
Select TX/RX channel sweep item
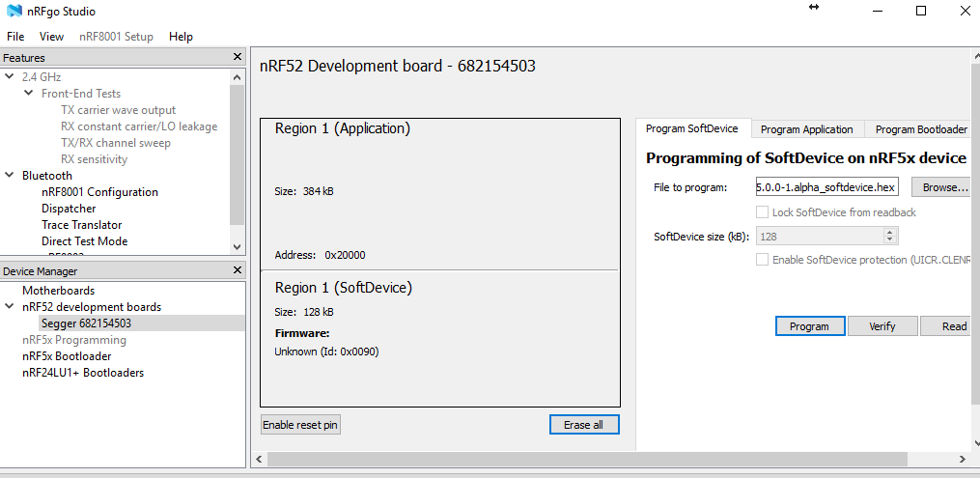116,143
